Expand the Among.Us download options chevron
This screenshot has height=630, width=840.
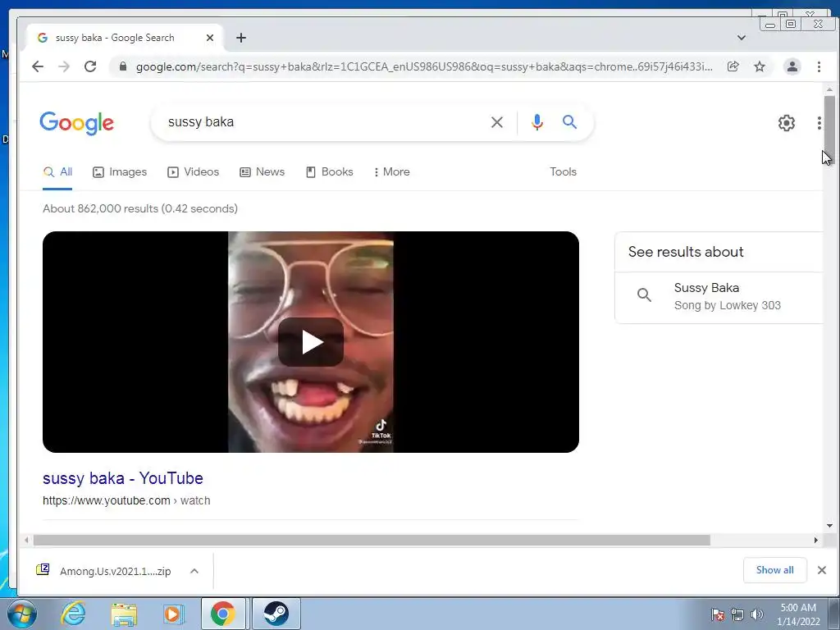coord(194,571)
